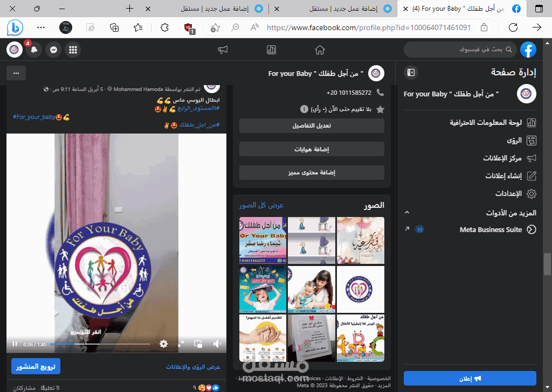Open browser Extensions puzzle icon
552x392 pixels.
pos(164,27)
